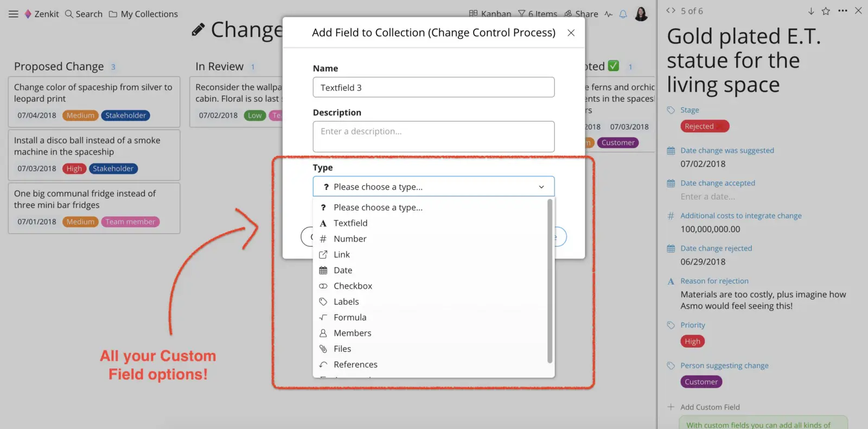Edit date rejected 06/29/2018

[x=703, y=261]
